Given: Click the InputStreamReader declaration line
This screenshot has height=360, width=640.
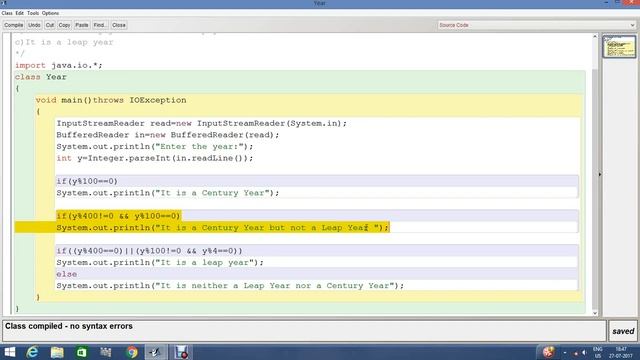Looking at the screenshot, I should [201, 123].
